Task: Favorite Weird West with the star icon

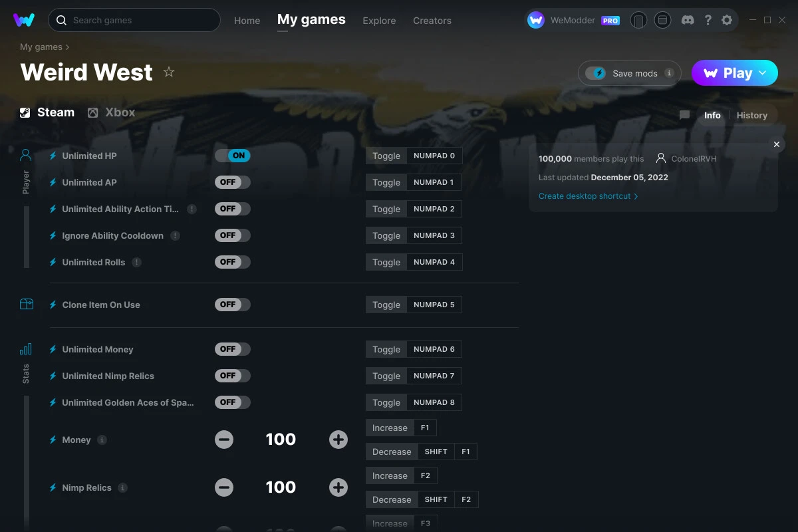Action: 169,72
